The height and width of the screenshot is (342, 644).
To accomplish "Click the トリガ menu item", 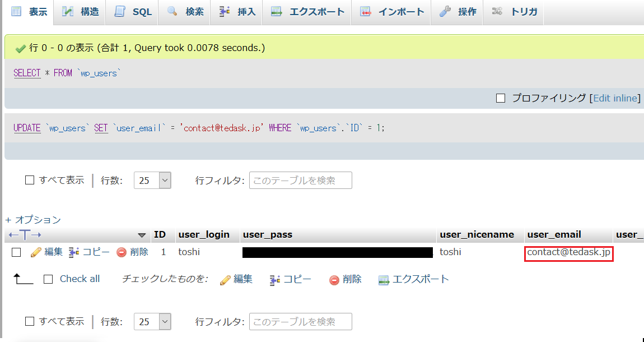I will click(x=513, y=12).
